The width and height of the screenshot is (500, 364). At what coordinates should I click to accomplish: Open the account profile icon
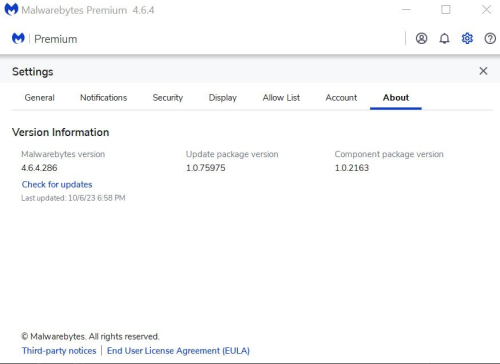pyautogui.click(x=421, y=39)
